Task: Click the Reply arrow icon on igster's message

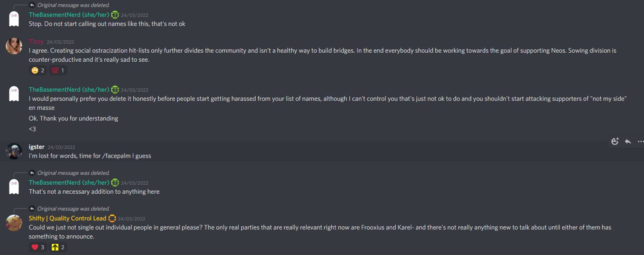Action: click(628, 141)
